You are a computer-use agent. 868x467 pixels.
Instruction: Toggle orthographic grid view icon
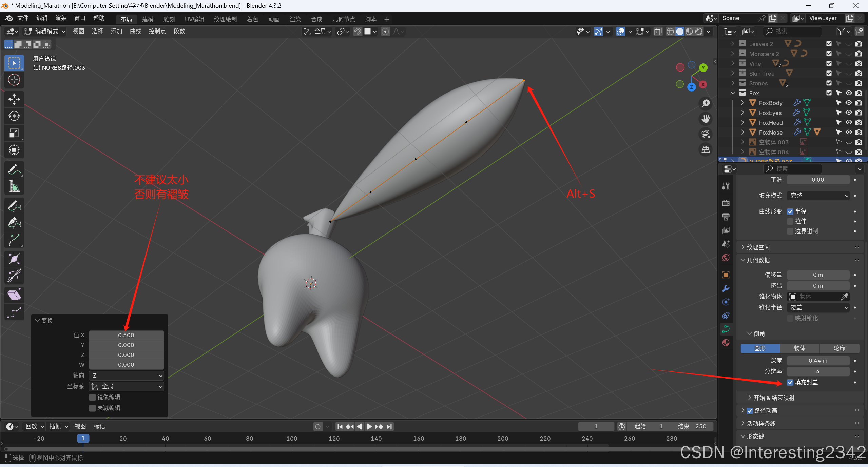click(x=706, y=149)
